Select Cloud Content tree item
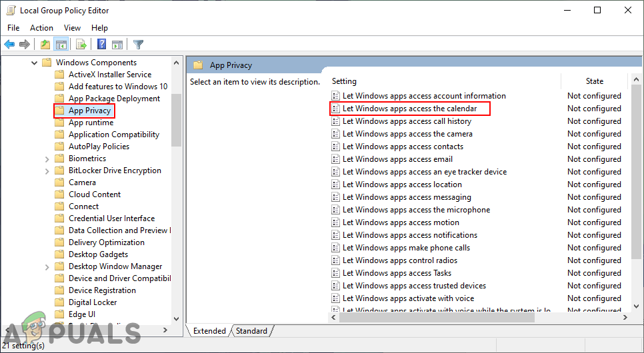Screen dimensions: 644x353 tap(95, 194)
